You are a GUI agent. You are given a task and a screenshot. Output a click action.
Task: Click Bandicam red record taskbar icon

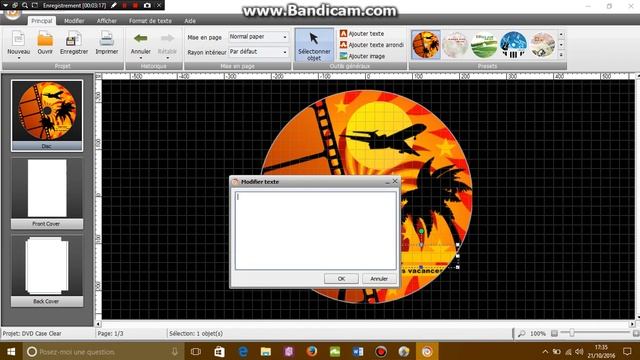(381, 351)
